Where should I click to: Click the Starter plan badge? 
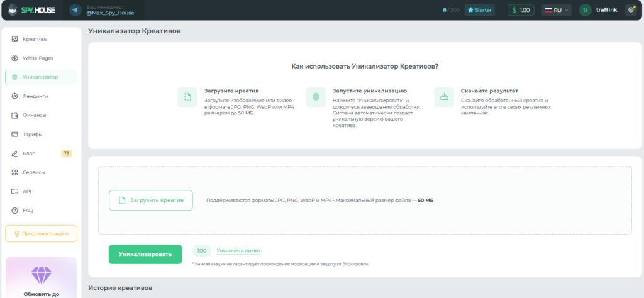480,10
